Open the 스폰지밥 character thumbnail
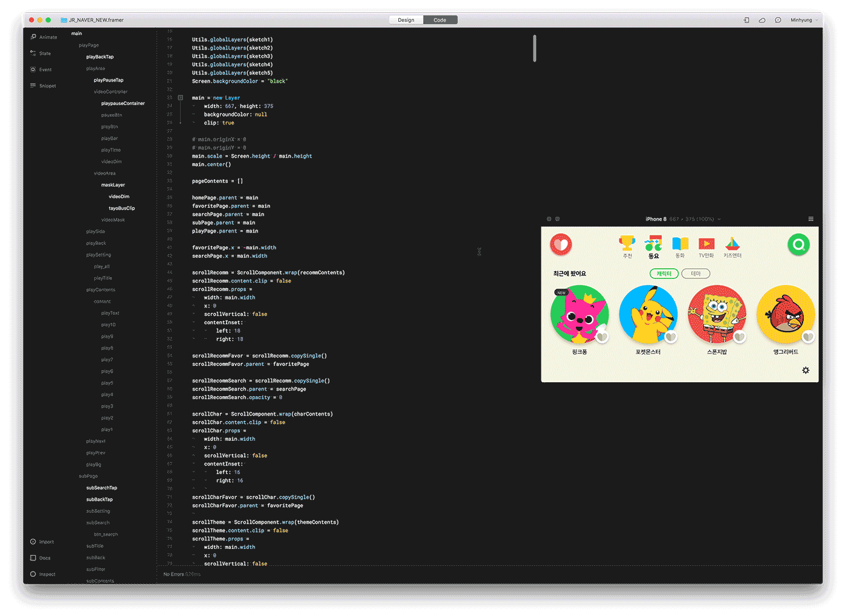 [717, 314]
